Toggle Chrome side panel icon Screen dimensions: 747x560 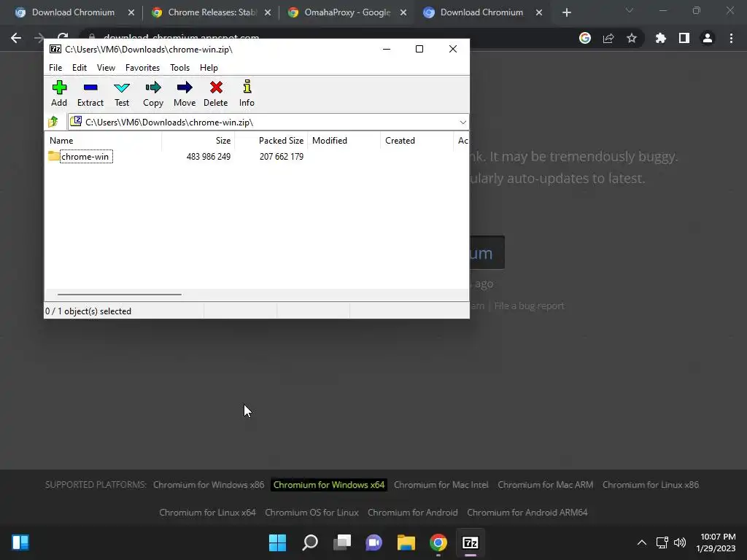click(x=684, y=38)
